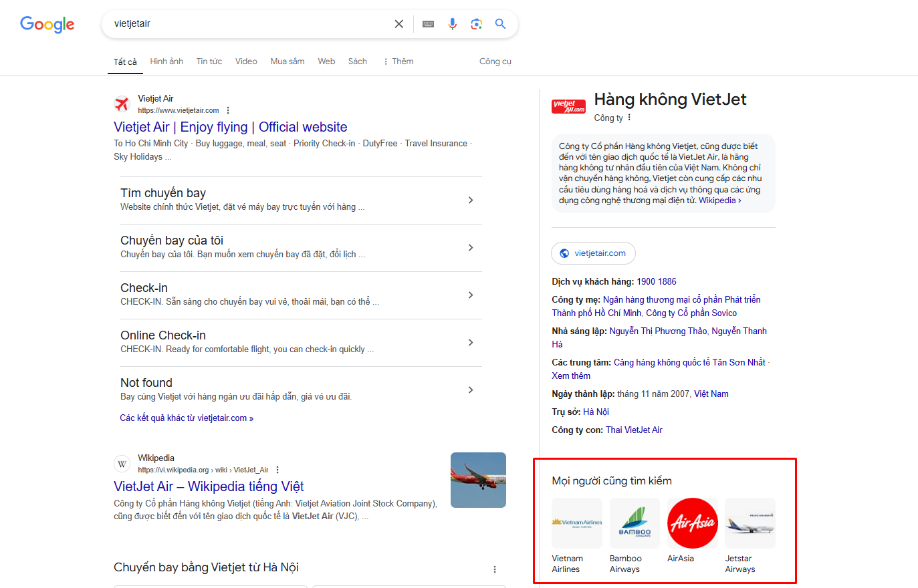The width and height of the screenshot is (918, 588).
Task: Click customer service number 1900 1886
Action: [x=657, y=281]
